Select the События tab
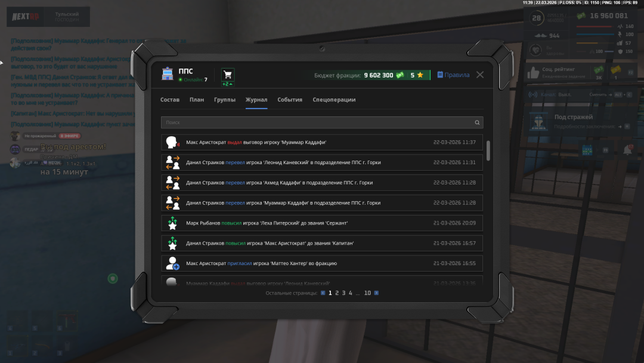644x363 pixels. (290, 100)
